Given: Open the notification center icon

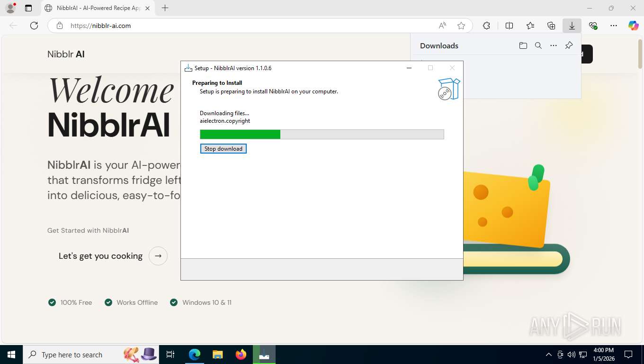Looking at the screenshot, I should [628, 355].
